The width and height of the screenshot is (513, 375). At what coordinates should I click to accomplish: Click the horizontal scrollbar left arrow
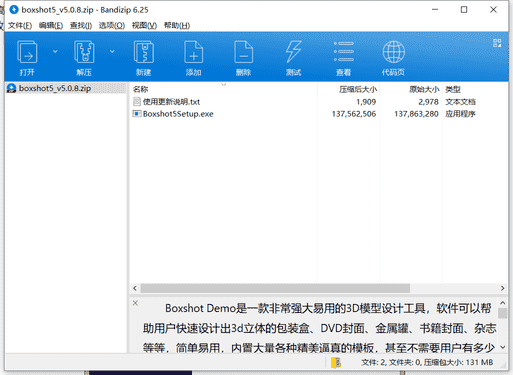135,288
